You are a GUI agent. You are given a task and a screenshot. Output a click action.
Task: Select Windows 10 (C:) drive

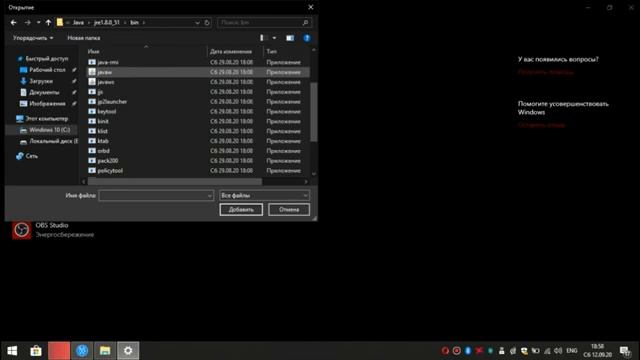coord(49,130)
